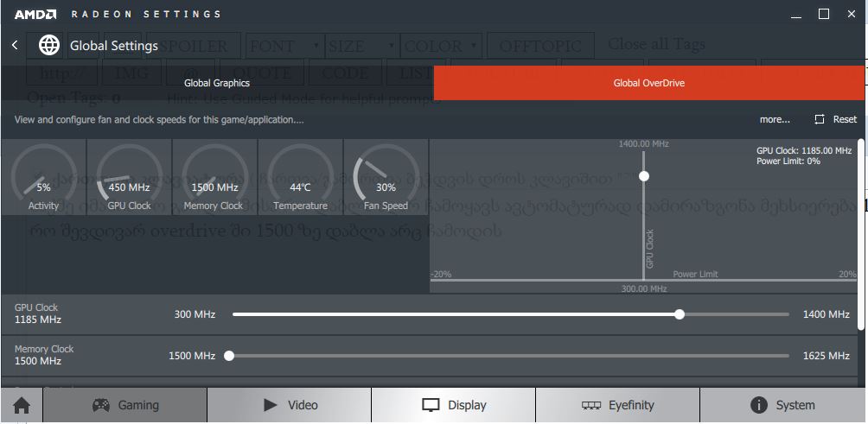868x424 pixels.
Task: Click the 1625 MHz maximum memory value
Action: tap(826, 356)
